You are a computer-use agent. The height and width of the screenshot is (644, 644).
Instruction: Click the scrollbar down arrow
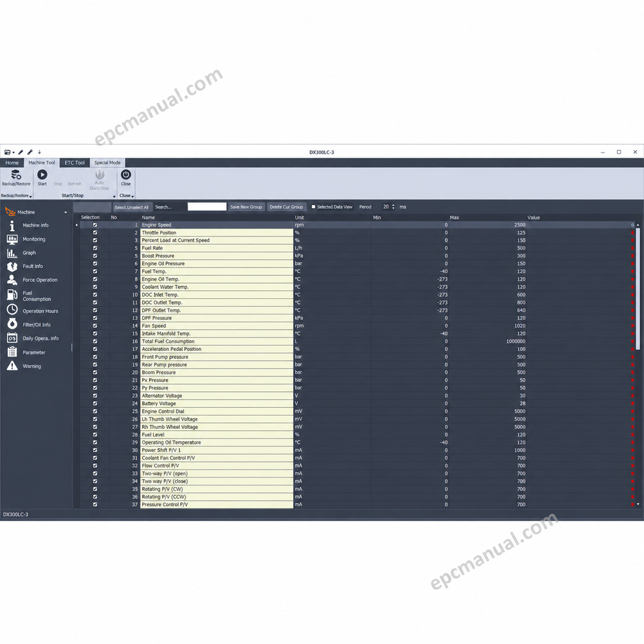click(x=638, y=504)
